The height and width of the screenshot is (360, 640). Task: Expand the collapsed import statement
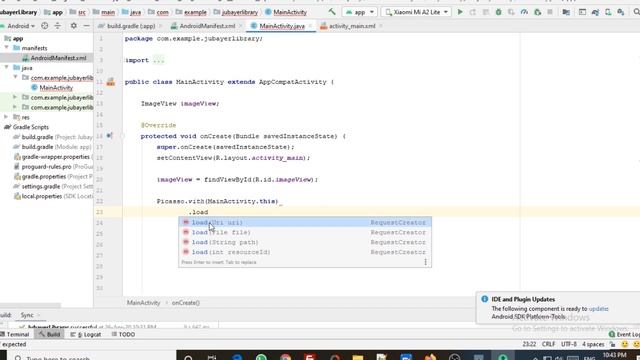(x=158, y=60)
